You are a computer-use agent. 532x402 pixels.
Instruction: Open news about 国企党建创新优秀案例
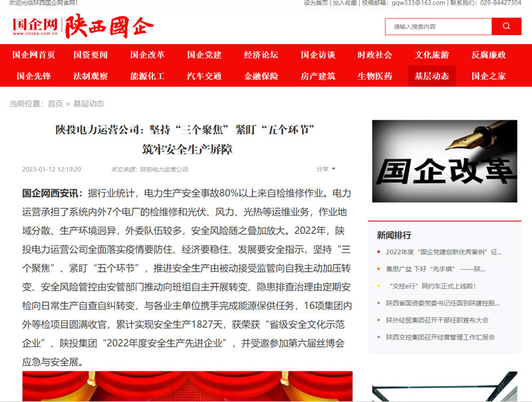pos(444,252)
